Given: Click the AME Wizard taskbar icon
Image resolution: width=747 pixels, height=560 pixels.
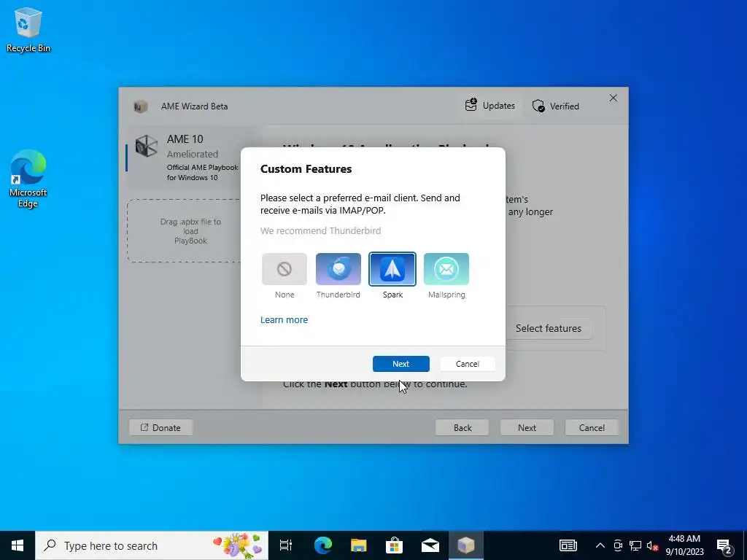Looking at the screenshot, I should click(x=465, y=545).
